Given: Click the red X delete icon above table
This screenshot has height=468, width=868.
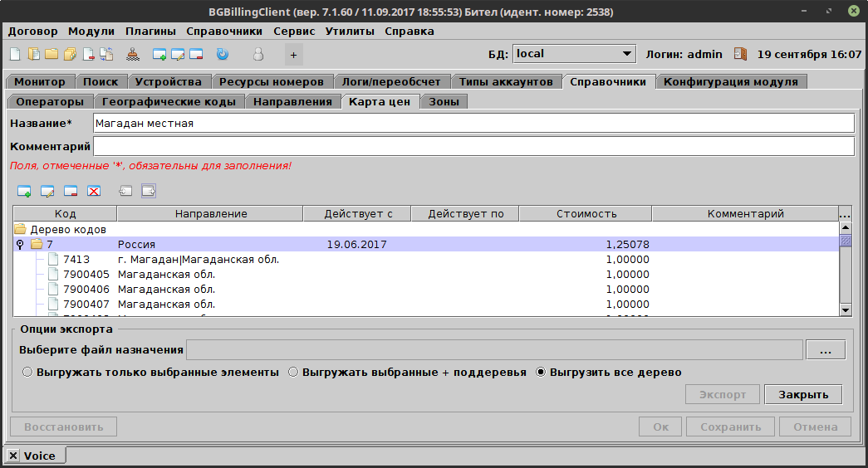Looking at the screenshot, I should 94,192.
